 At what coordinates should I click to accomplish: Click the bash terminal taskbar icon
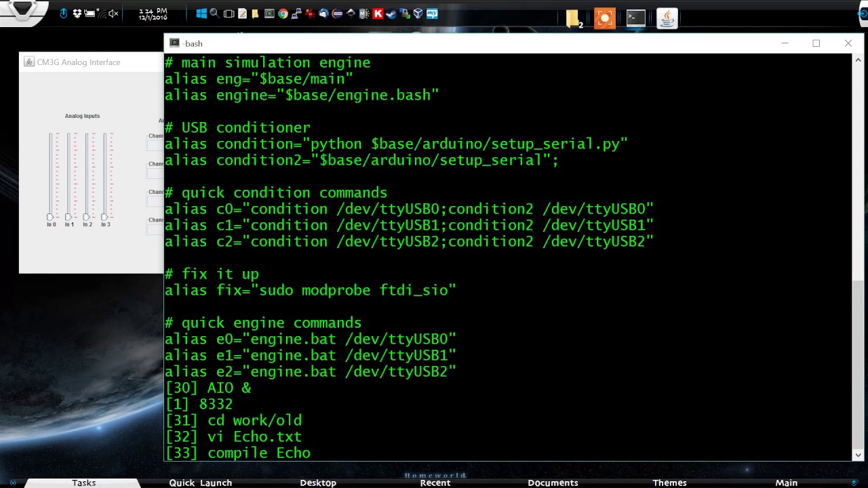pos(635,18)
